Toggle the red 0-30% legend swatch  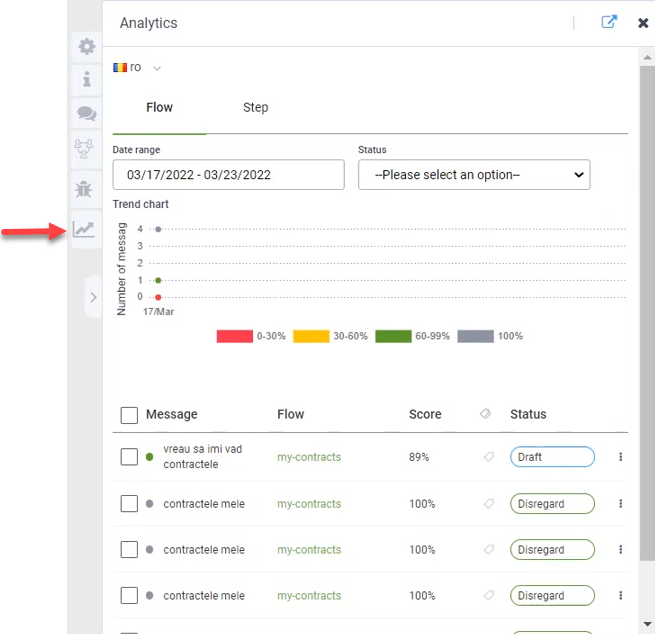pyautogui.click(x=234, y=336)
